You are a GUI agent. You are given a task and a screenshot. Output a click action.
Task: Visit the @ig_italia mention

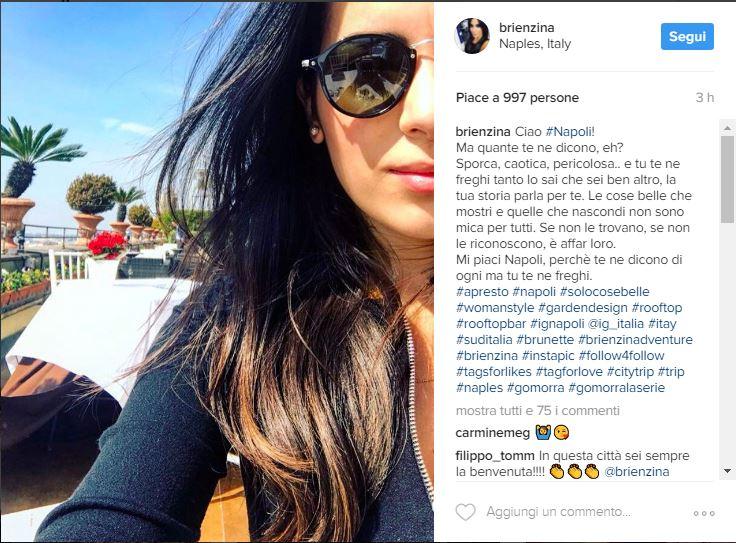tap(615, 324)
